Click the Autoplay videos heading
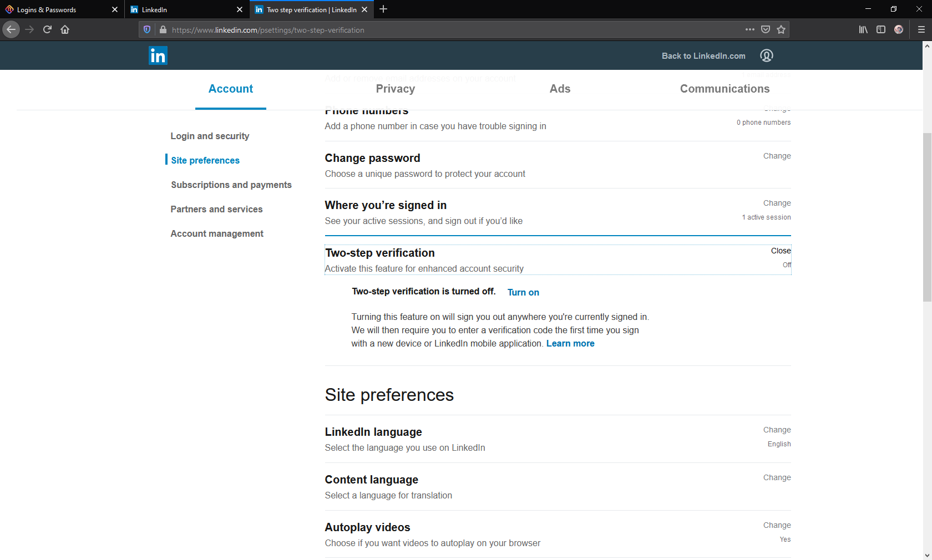This screenshot has width=932, height=560. tap(367, 527)
